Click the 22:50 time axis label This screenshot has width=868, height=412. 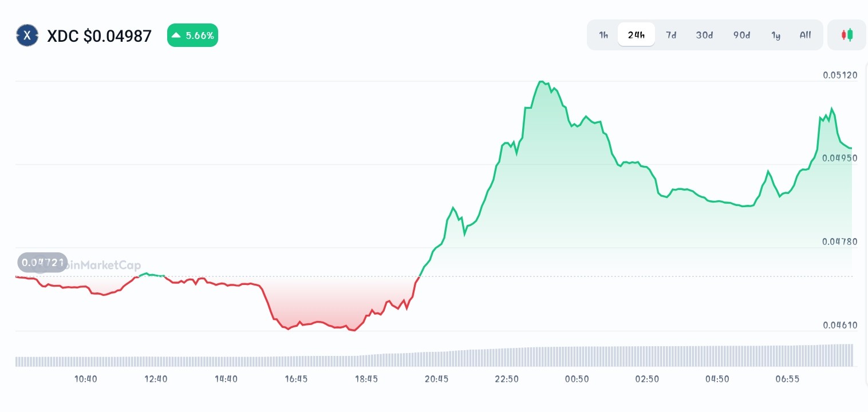pos(507,379)
